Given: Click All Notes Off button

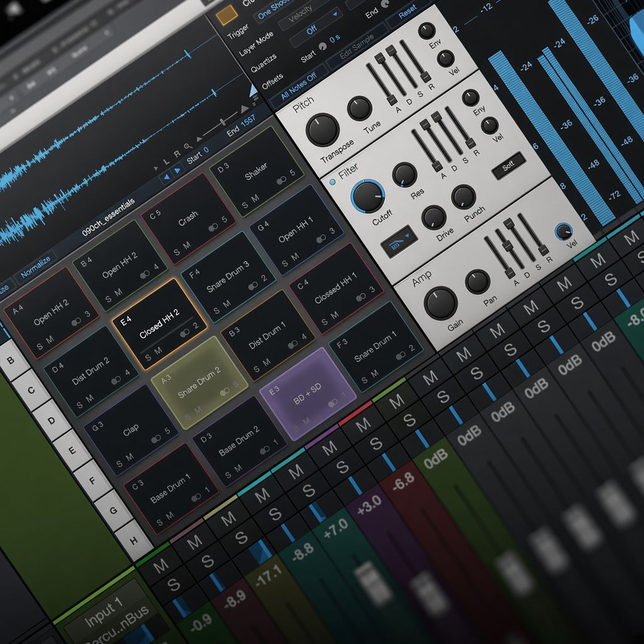Looking at the screenshot, I should click(x=299, y=86).
